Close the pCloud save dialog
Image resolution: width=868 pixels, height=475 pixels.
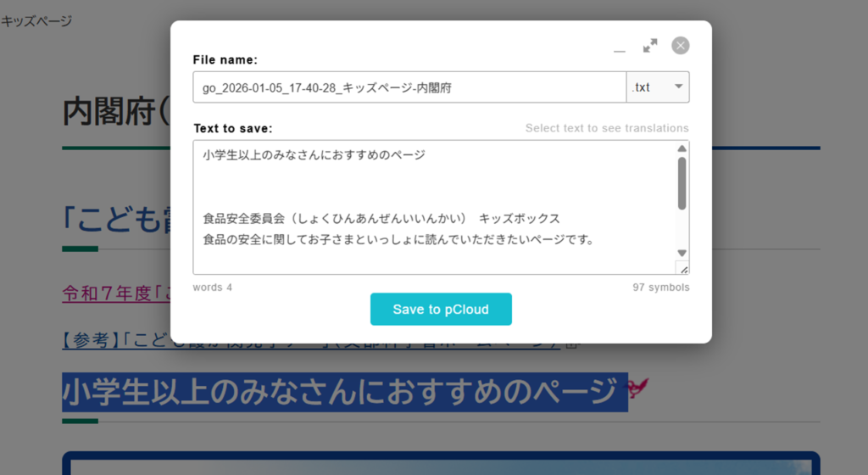681,46
